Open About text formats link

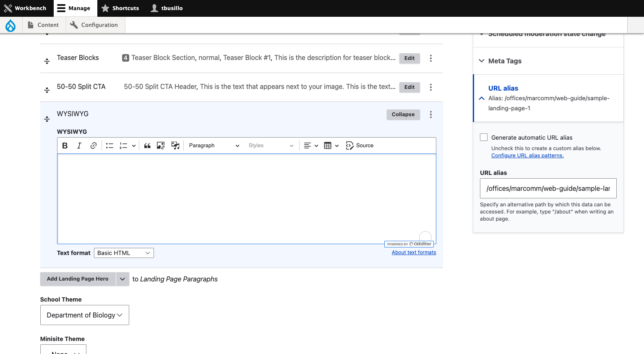point(414,252)
